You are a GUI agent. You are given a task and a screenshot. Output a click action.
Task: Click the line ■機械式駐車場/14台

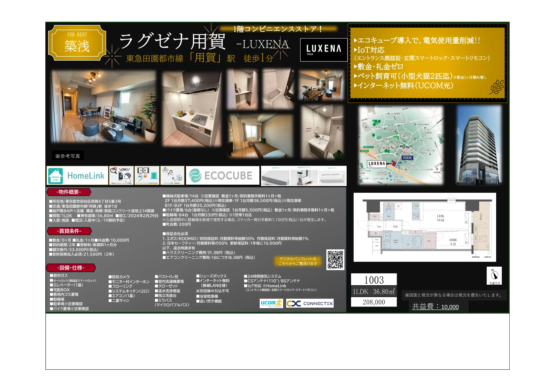click(x=222, y=196)
